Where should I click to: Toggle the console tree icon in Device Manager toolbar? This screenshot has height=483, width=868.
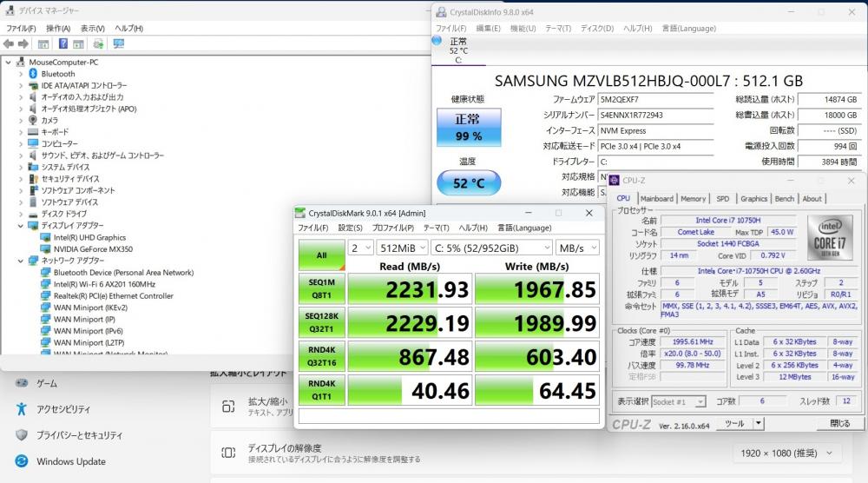tap(43, 43)
